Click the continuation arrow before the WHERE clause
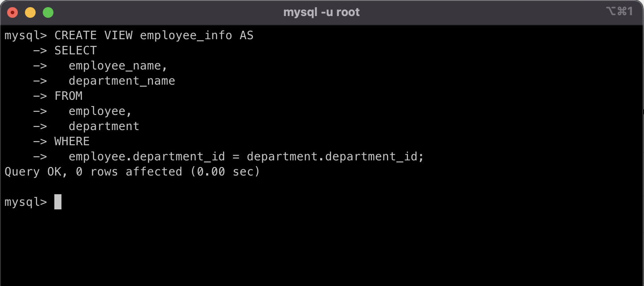This screenshot has height=286, width=644. click(x=40, y=141)
